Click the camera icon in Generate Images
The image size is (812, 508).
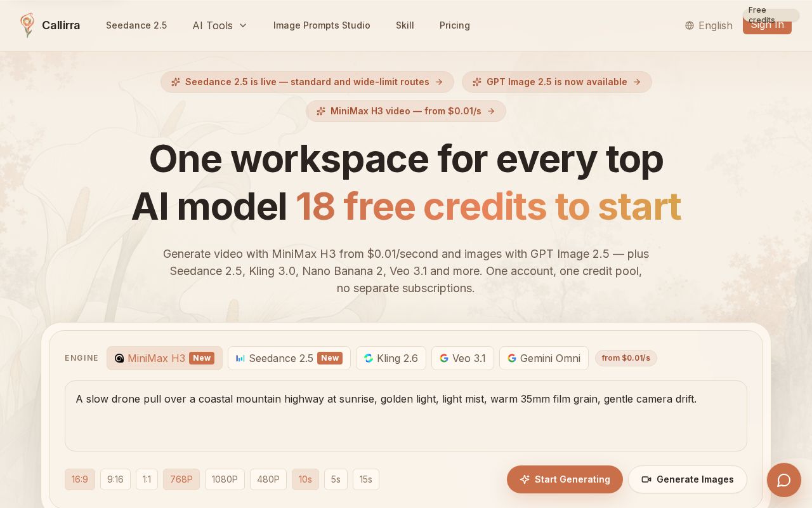pos(646,479)
